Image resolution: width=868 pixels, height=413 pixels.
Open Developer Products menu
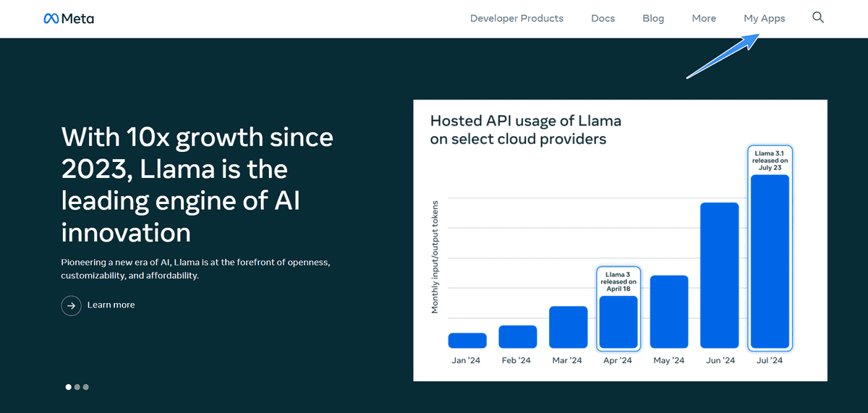[516, 19]
